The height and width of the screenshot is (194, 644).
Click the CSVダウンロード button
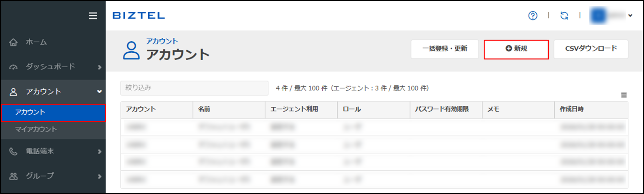coord(591,49)
